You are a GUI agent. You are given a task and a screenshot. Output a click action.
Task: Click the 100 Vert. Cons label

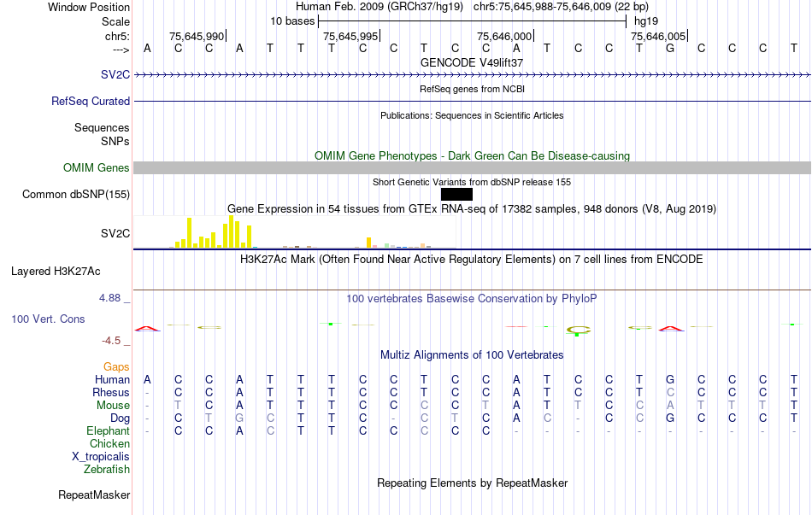coord(48,319)
